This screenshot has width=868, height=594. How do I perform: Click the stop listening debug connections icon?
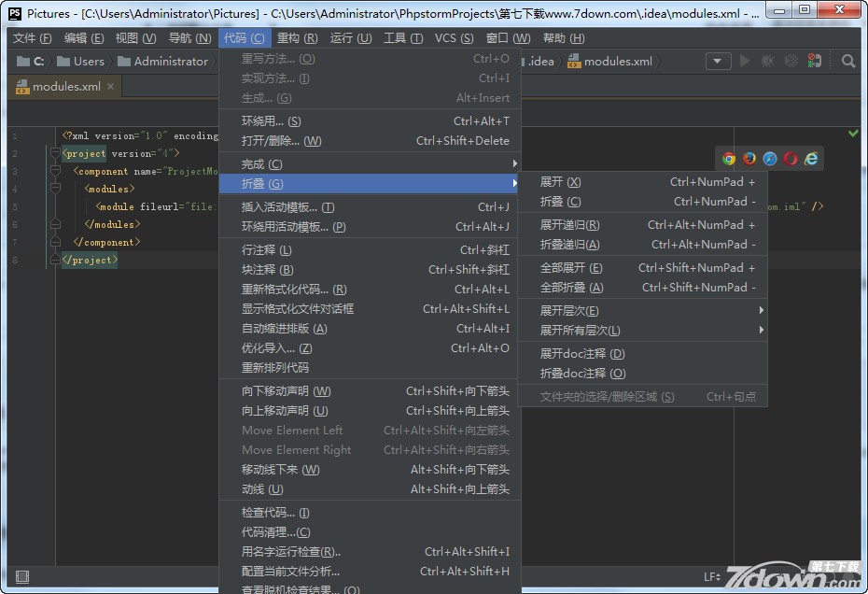pos(815,62)
